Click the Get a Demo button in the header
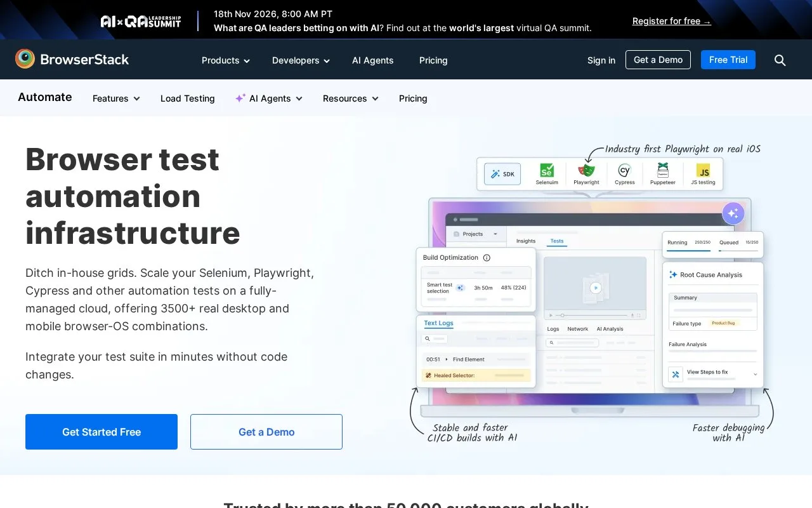The height and width of the screenshot is (508, 812). (x=658, y=60)
